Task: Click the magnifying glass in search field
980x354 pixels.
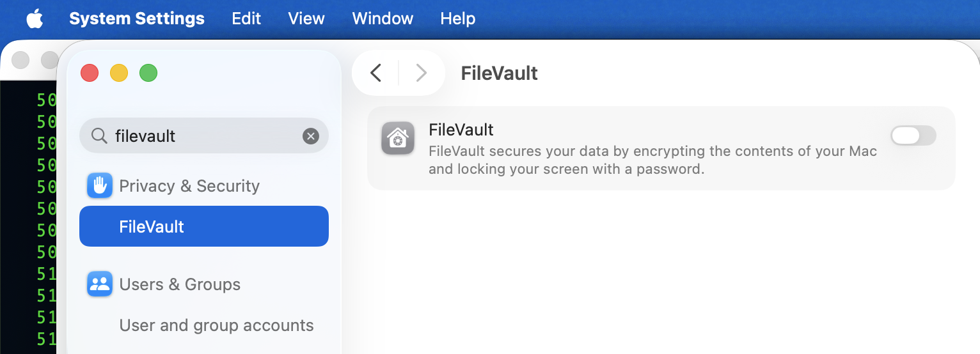Action: click(99, 136)
